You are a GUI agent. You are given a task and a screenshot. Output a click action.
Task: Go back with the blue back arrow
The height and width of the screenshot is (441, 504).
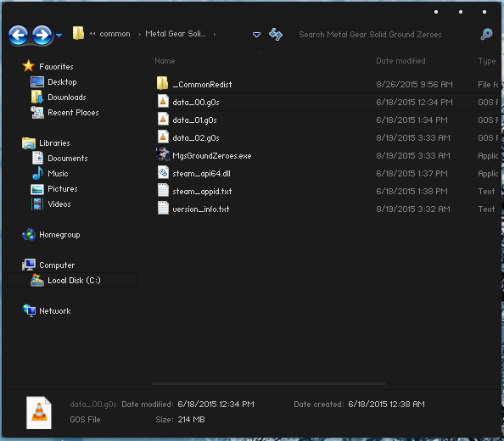pyautogui.click(x=18, y=35)
